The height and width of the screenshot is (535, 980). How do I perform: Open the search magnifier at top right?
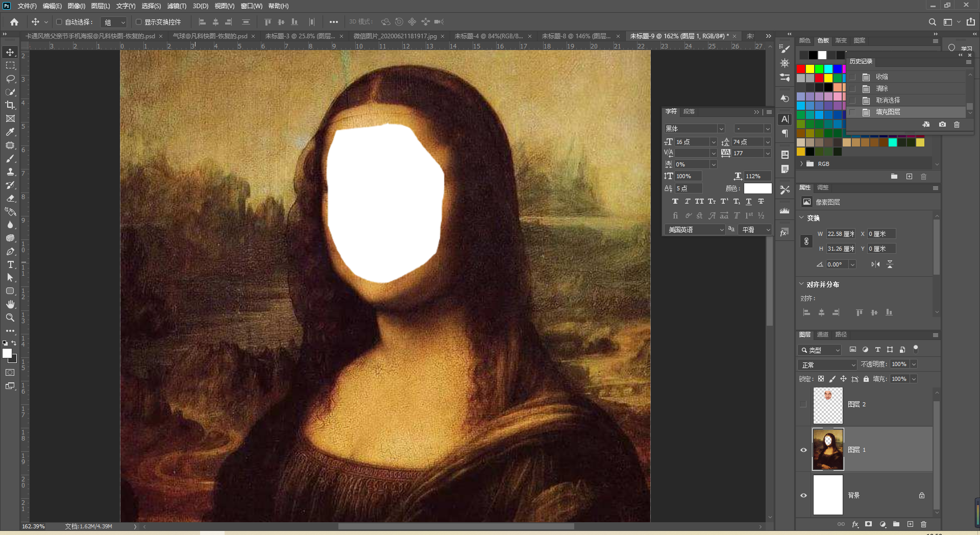932,22
